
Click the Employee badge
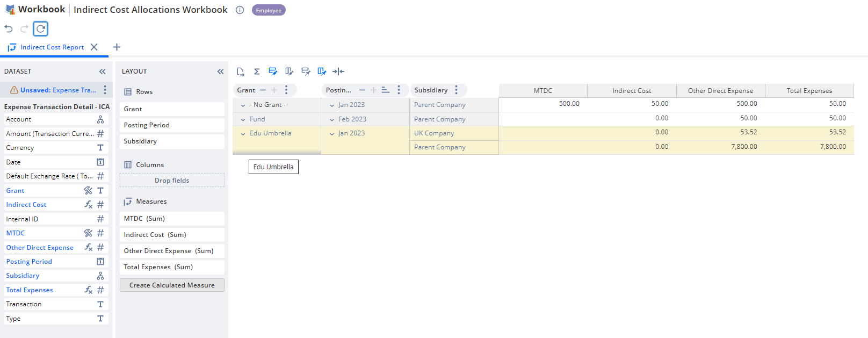(x=269, y=10)
